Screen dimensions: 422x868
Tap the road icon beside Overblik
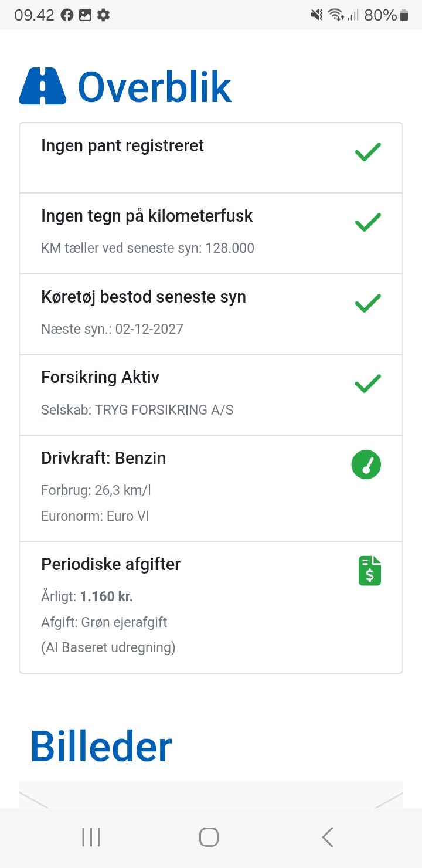point(42,87)
